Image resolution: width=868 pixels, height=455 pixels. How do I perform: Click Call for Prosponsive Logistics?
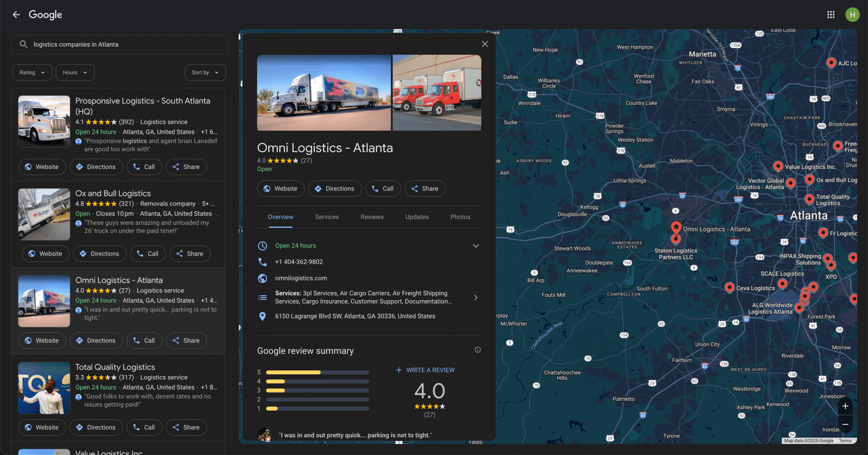click(x=144, y=167)
